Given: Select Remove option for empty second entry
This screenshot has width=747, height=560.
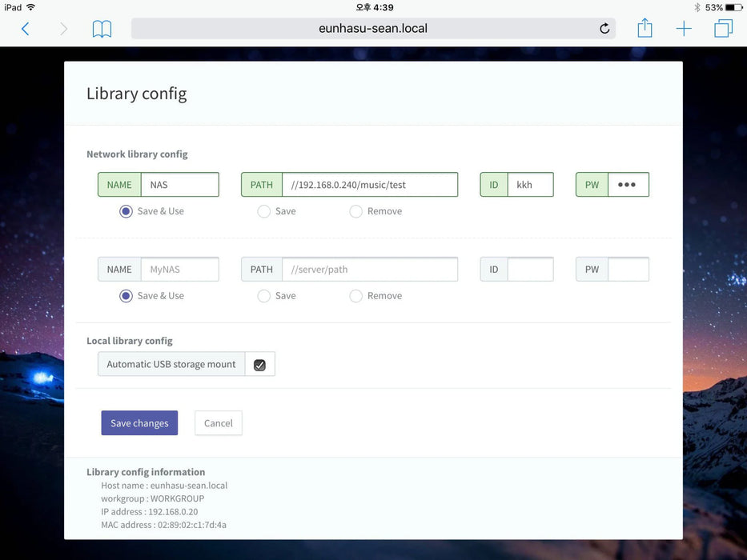Looking at the screenshot, I should [356, 296].
